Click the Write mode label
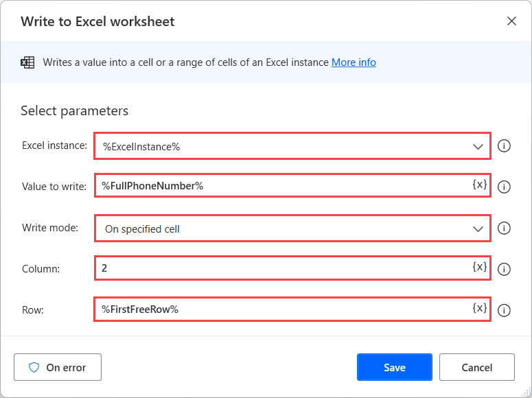Image resolution: width=532 pixels, height=398 pixels. tap(50, 228)
